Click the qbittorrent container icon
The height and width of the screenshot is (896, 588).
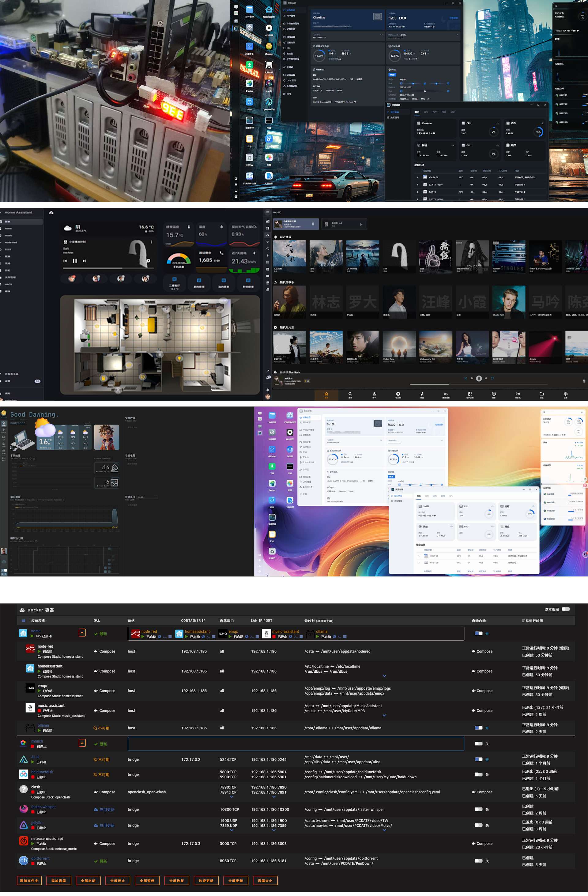[23, 860]
